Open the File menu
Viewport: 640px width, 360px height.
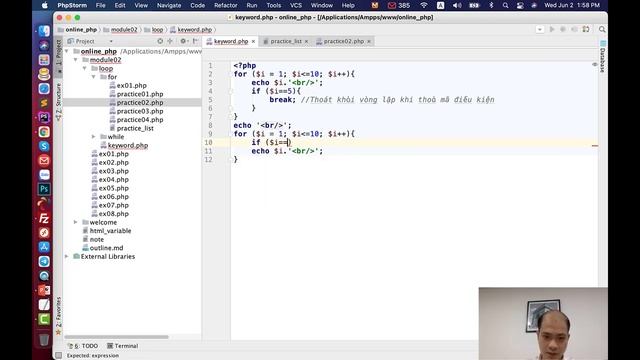click(100, 5)
